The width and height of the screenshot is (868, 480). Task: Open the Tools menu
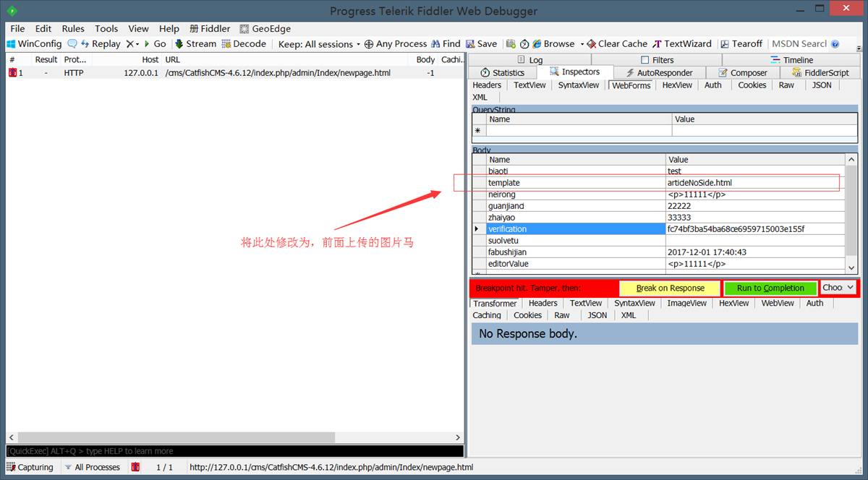click(x=106, y=28)
